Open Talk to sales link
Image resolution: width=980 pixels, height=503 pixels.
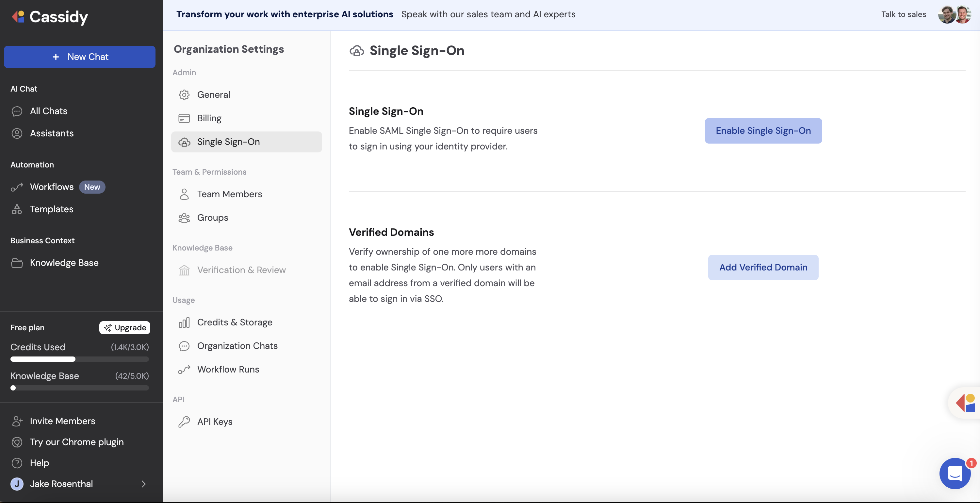pyautogui.click(x=904, y=14)
